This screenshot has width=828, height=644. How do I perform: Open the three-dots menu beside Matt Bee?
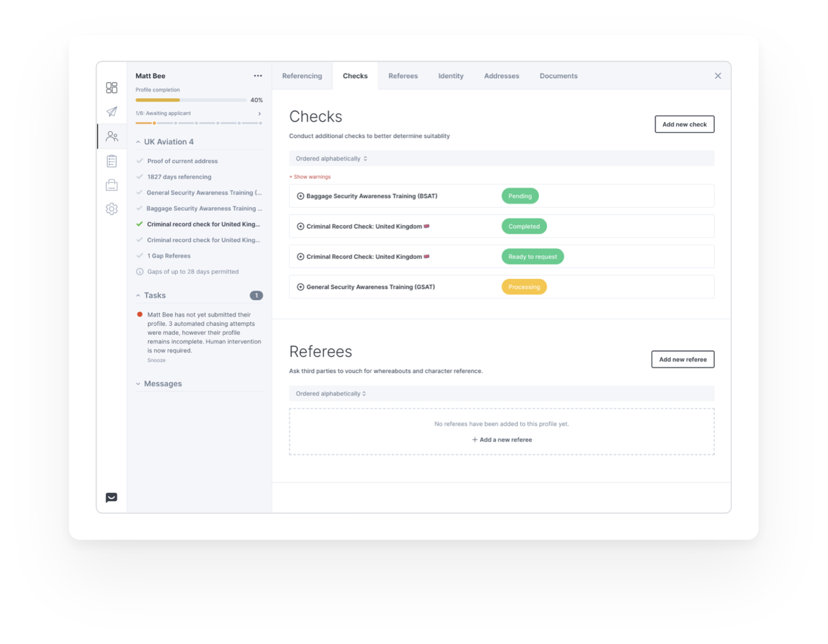click(258, 76)
